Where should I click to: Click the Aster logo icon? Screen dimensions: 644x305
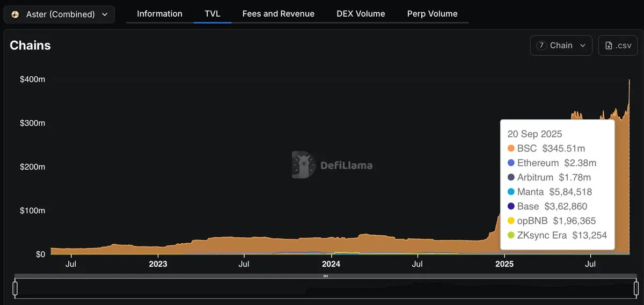(x=16, y=14)
